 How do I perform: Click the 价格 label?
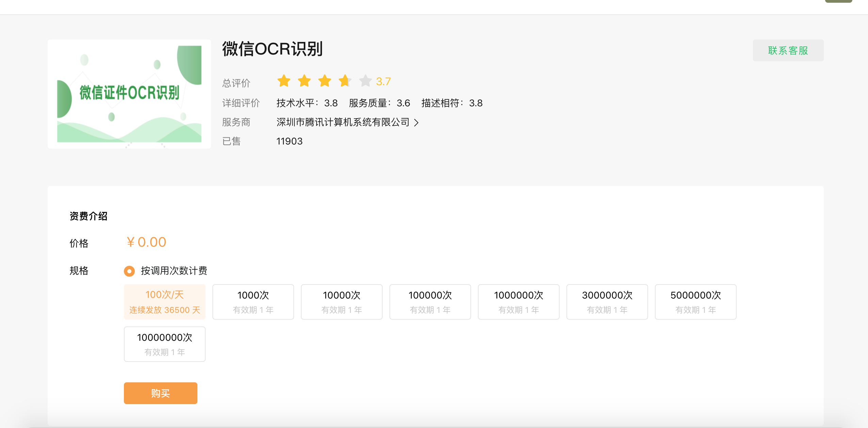pyautogui.click(x=79, y=243)
